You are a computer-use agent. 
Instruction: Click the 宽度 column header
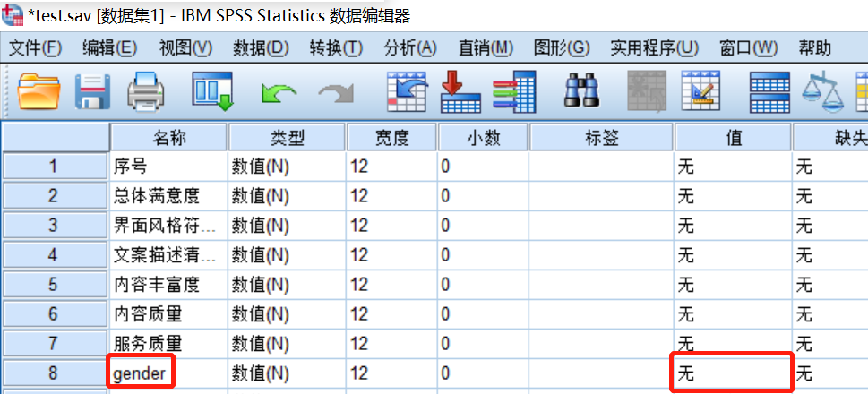[x=392, y=137]
